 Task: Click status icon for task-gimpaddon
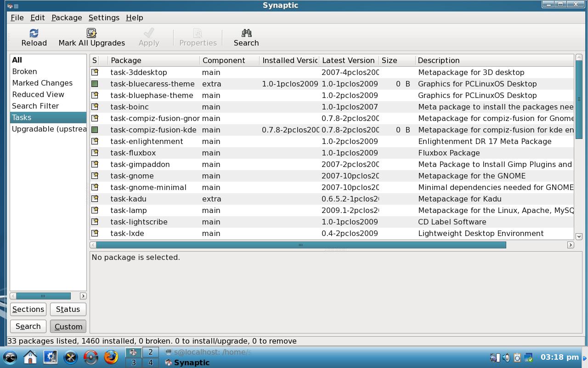[x=95, y=164]
